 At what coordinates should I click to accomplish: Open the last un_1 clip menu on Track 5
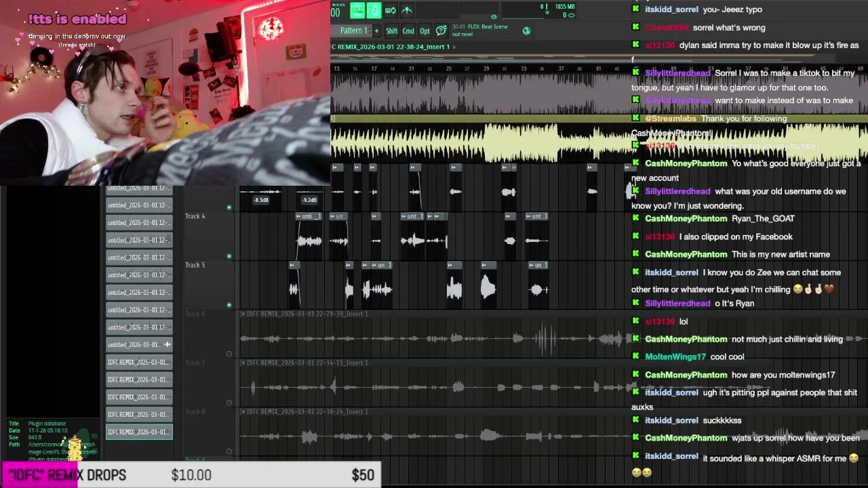pos(538,265)
